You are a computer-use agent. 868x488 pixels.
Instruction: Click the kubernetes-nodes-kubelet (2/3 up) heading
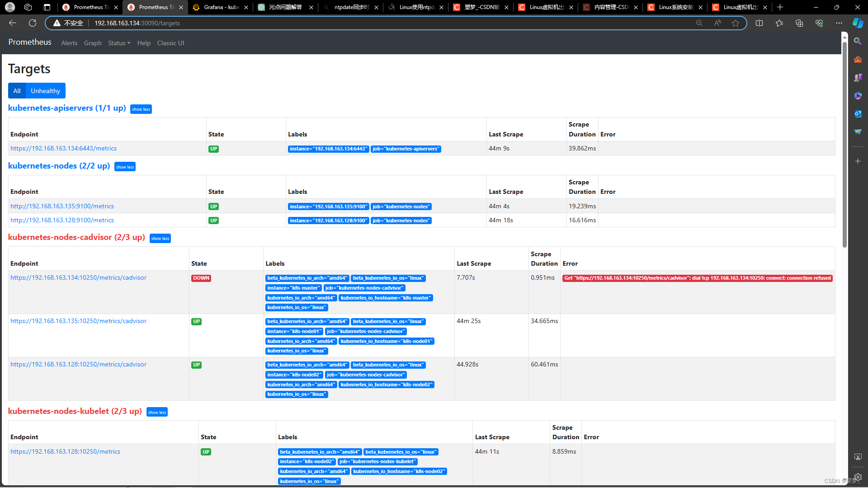[x=75, y=411]
